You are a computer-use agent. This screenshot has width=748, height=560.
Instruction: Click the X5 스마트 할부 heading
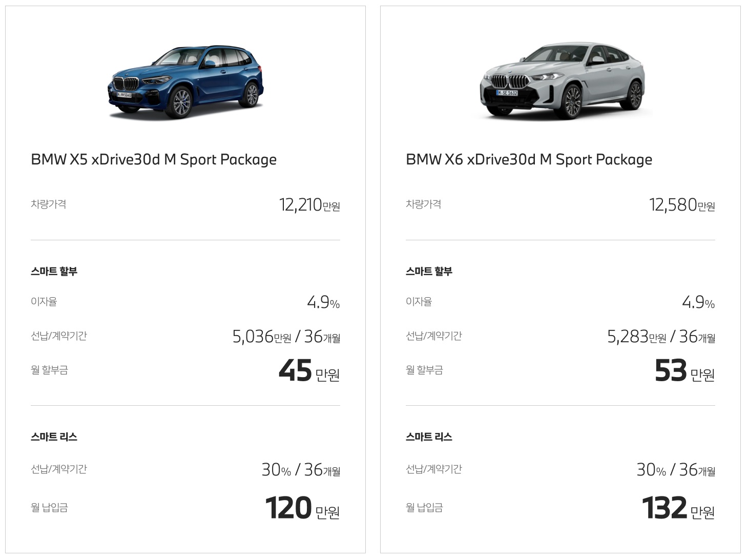click(x=54, y=272)
